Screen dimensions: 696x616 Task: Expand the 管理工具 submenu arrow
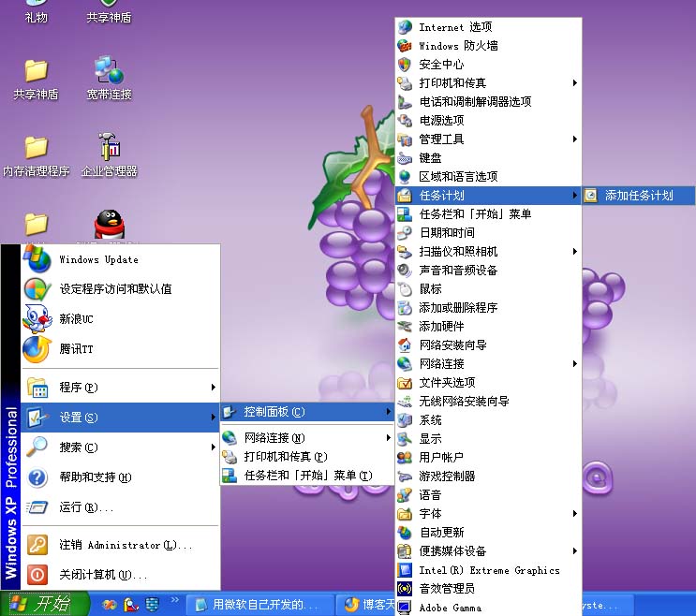point(575,139)
